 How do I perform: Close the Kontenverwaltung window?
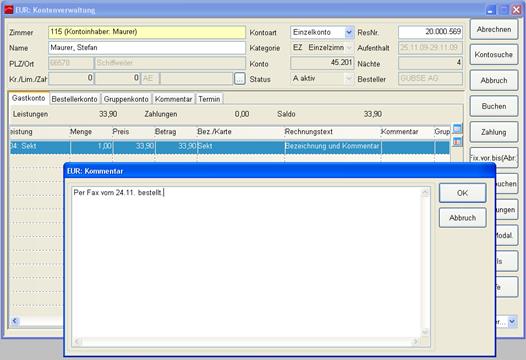(516, 10)
